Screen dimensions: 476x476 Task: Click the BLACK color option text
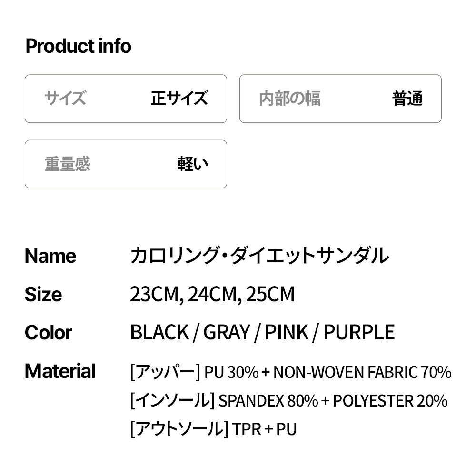click(159, 333)
